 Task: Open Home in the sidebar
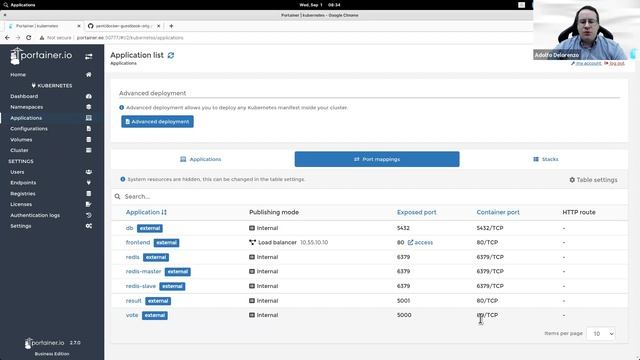pyautogui.click(x=18, y=75)
